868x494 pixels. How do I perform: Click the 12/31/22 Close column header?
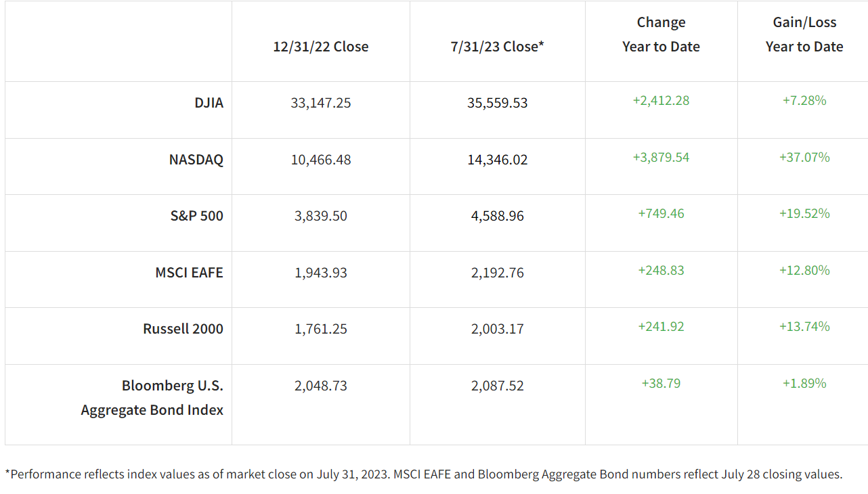321,47
